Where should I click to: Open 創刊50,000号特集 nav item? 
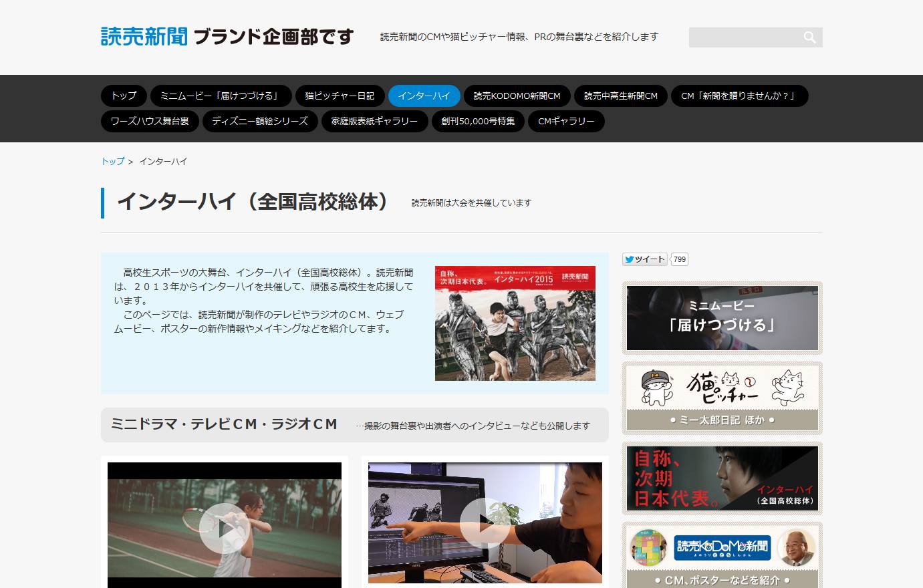pos(478,121)
